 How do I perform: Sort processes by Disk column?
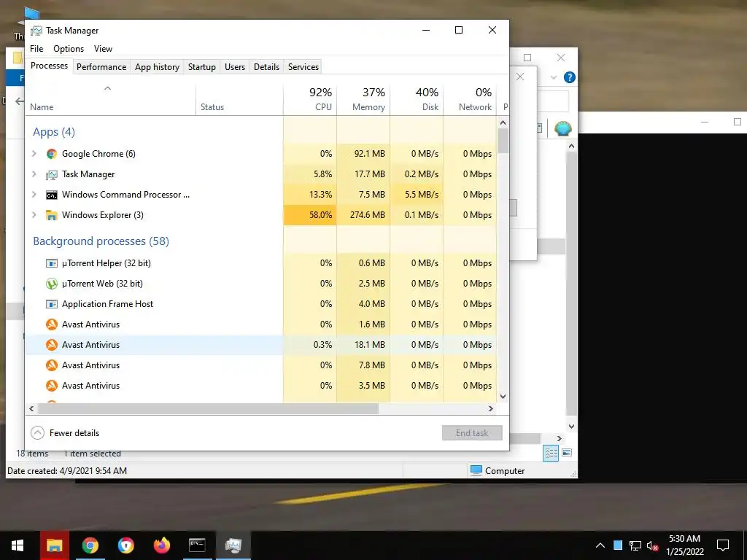pyautogui.click(x=417, y=99)
